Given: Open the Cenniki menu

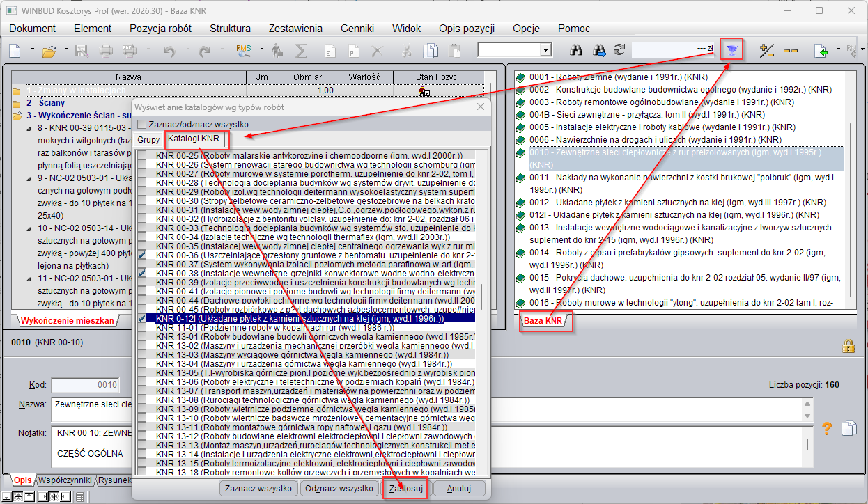Looking at the screenshot, I should (357, 29).
